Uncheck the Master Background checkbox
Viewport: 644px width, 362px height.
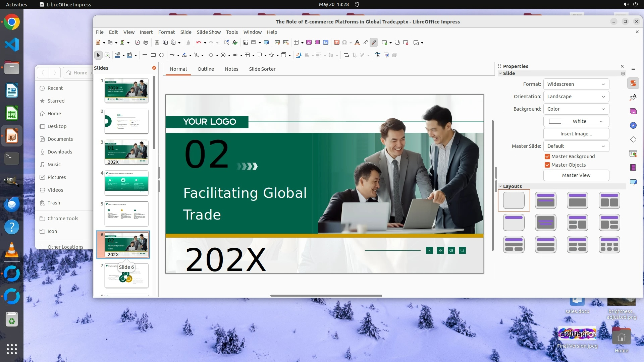point(547,157)
